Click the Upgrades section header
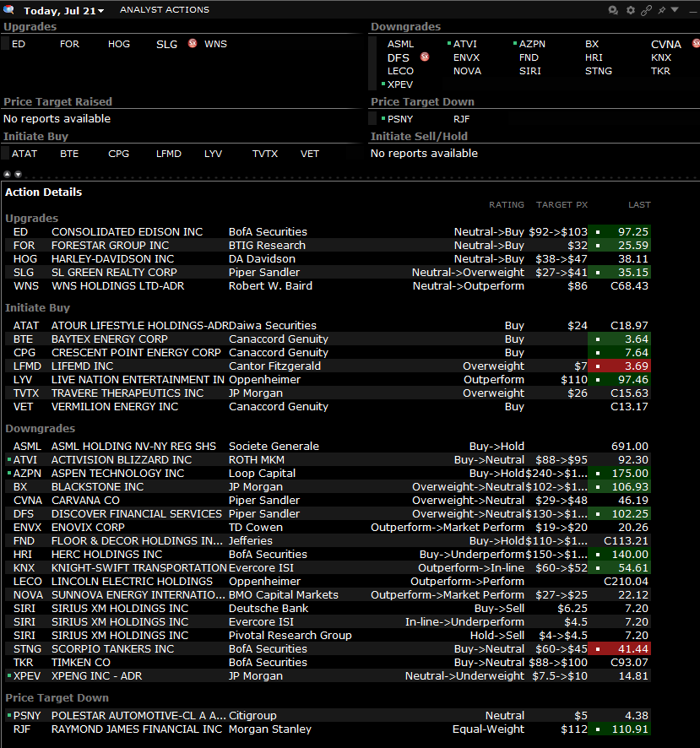This screenshot has height=748, width=700. [x=30, y=26]
